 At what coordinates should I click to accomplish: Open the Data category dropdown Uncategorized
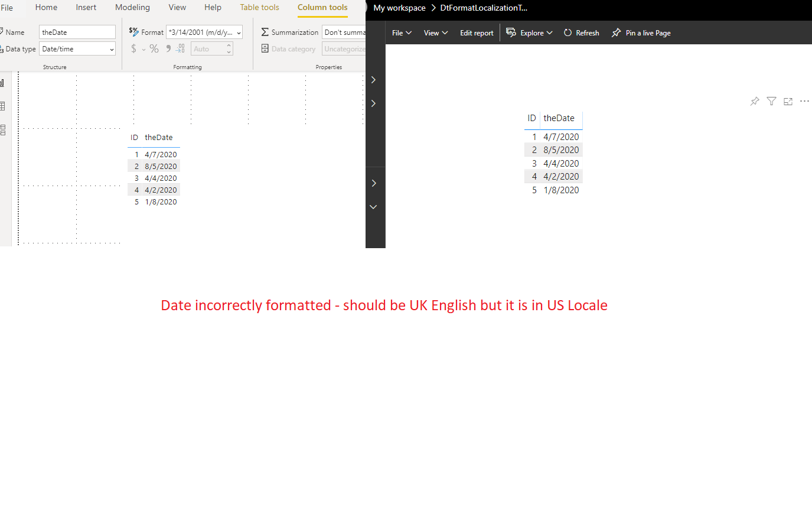[x=344, y=49]
